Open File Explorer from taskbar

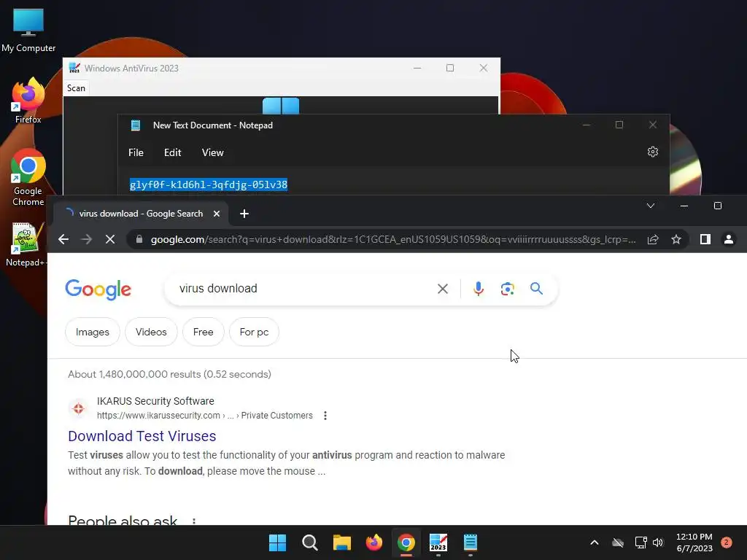341,542
